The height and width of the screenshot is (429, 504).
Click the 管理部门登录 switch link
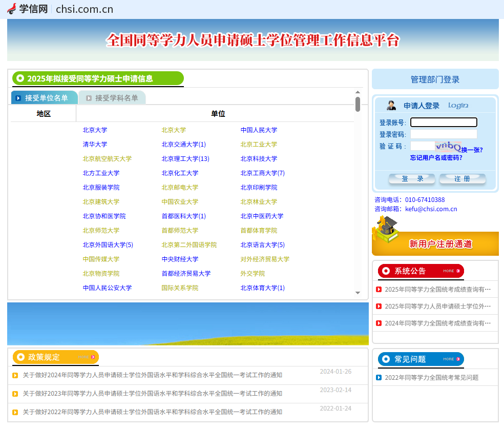434,78
